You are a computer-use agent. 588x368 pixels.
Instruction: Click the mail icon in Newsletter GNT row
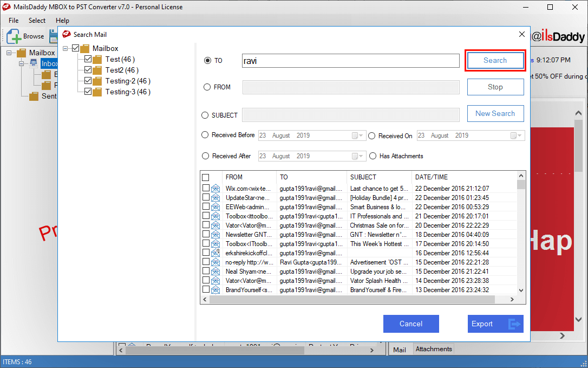pos(215,234)
